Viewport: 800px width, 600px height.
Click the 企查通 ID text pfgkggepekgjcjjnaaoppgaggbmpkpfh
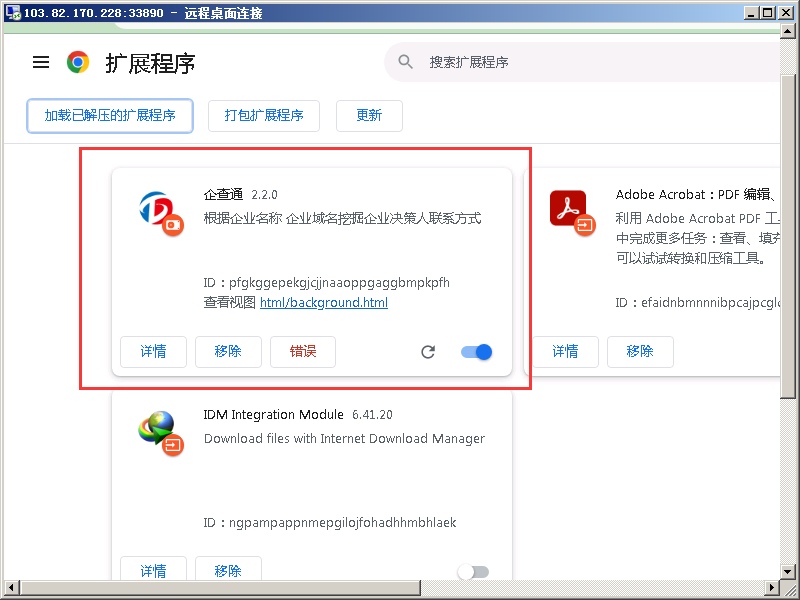(339, 283)
